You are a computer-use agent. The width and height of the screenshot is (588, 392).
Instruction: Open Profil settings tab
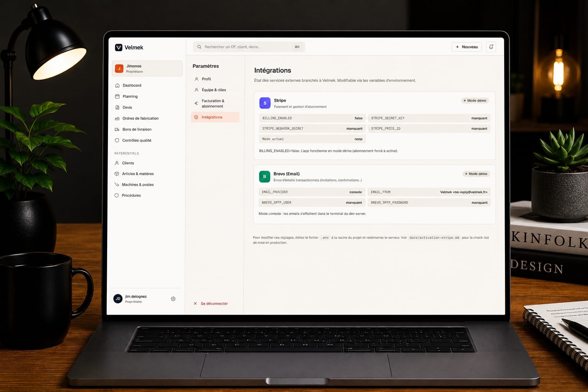215,79
